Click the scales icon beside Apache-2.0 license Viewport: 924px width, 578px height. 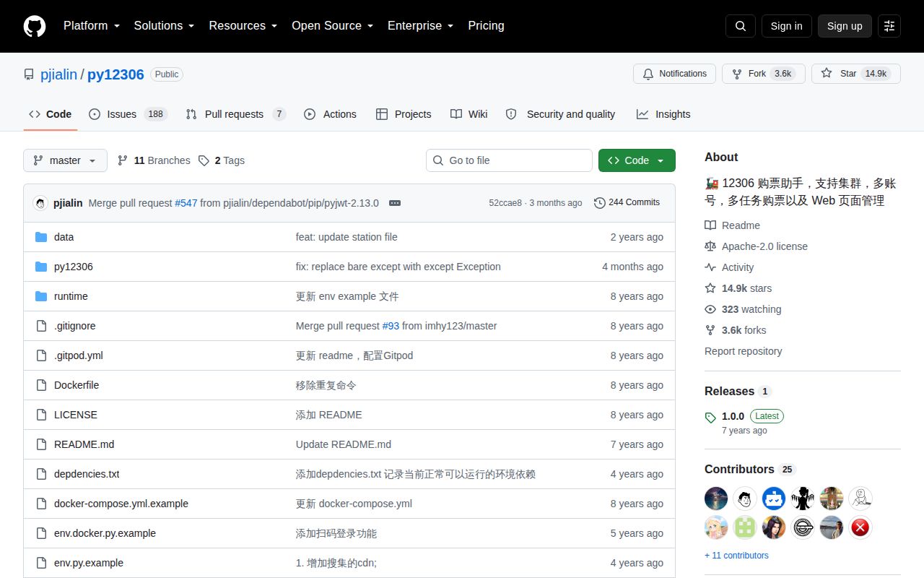point(710,246)
